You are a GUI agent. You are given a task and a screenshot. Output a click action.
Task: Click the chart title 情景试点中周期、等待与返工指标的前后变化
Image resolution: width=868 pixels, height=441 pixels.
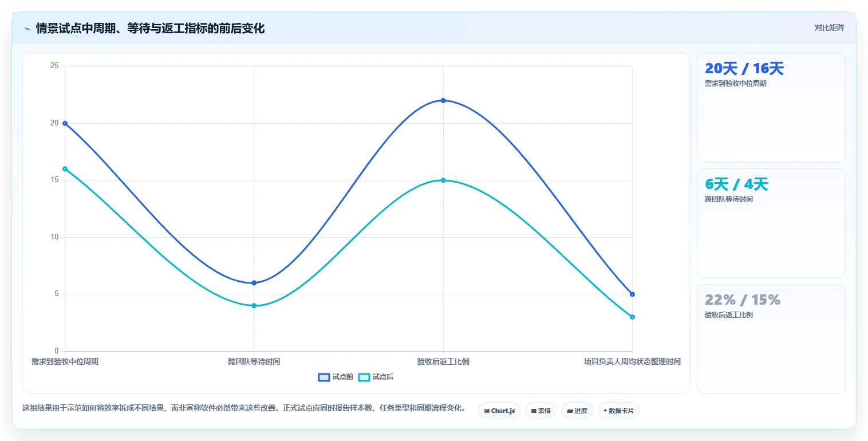(x=150, y=29)
